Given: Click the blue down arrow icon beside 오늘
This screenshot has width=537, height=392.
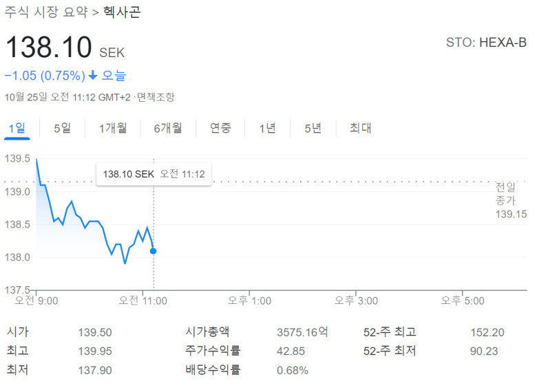Looking at the screenshot, I should [x=93, y=75].
